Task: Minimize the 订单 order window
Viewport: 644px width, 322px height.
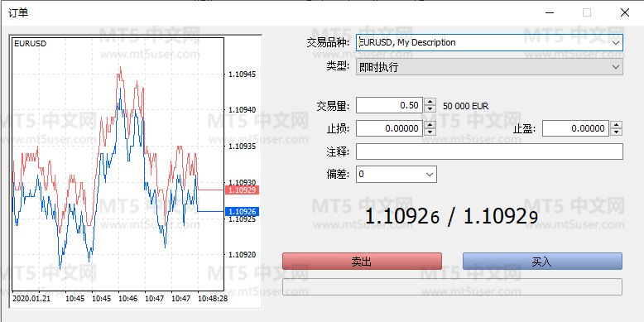Action: click(550, 12)
